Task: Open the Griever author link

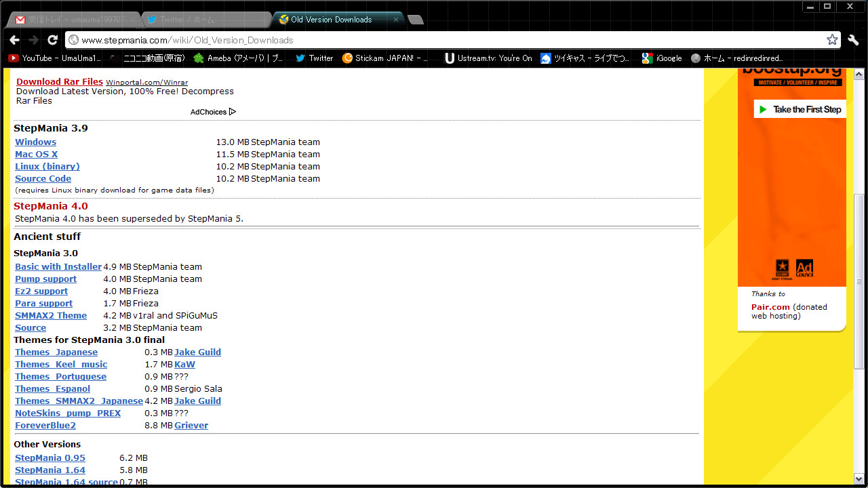Action: (x=191, y=426)
